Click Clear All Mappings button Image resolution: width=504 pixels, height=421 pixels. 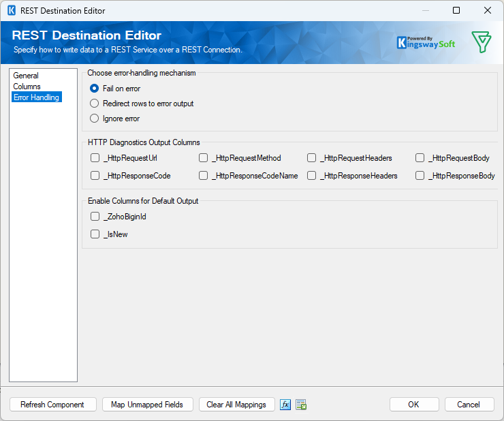point(236,404)
